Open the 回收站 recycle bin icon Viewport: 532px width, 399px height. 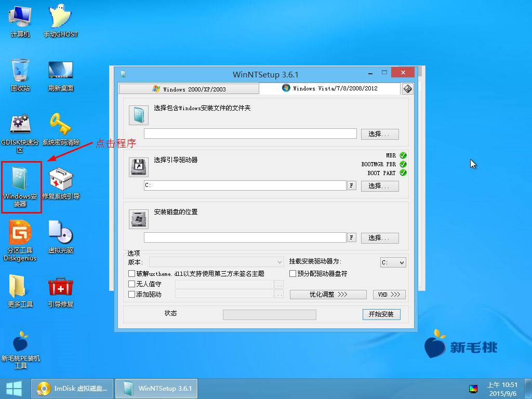coord(20,75)
